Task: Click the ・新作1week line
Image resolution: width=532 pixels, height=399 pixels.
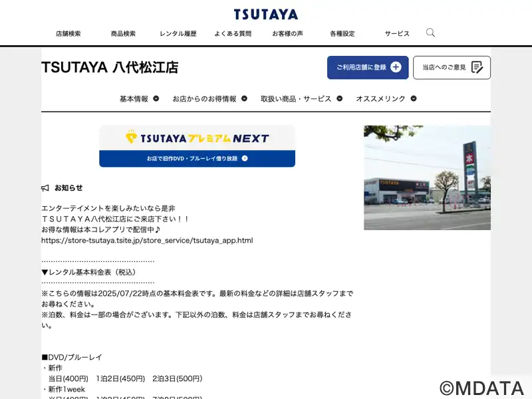Action: click(64, 389)
